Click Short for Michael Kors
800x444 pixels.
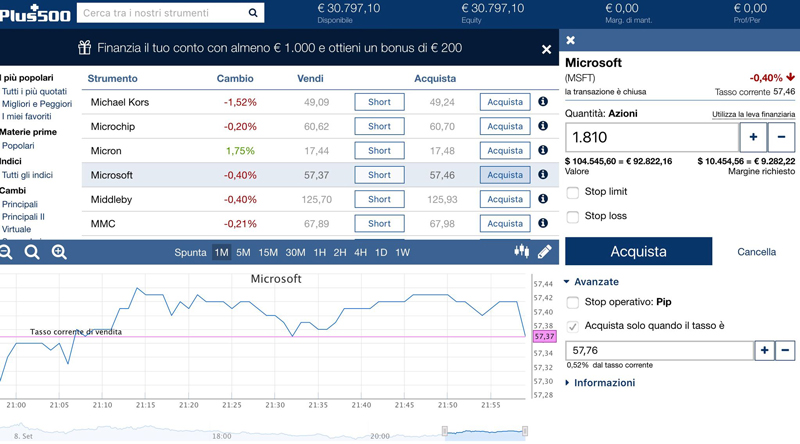380,102
